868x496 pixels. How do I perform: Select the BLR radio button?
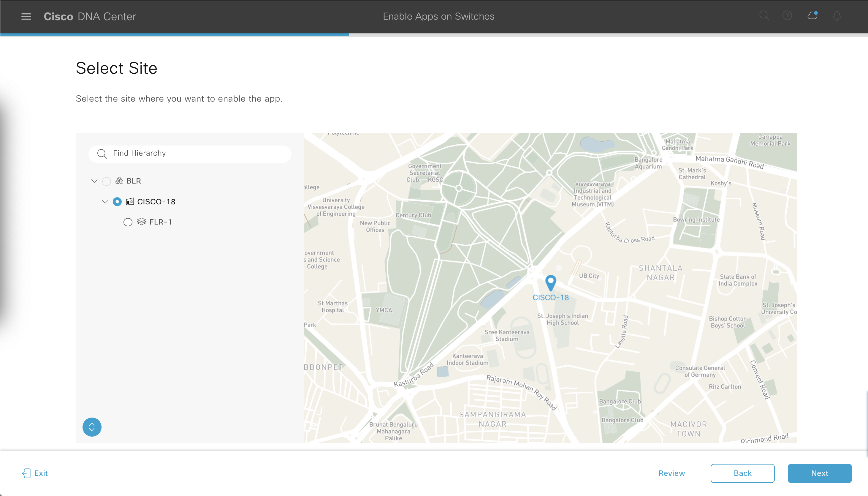tap(107, 181)
